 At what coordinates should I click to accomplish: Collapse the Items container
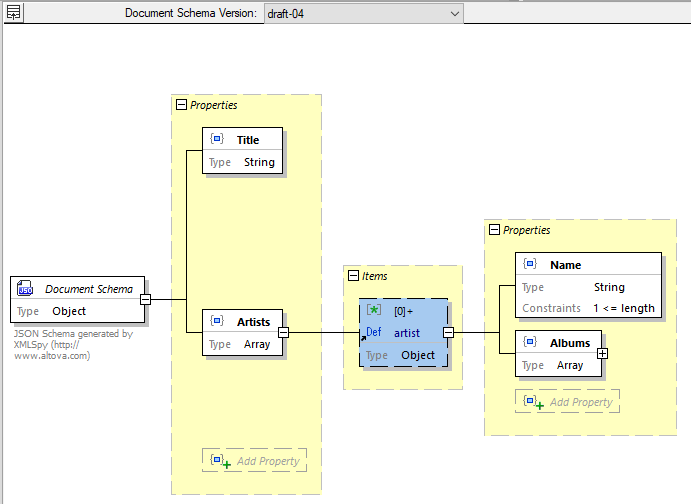pos(352,276)
